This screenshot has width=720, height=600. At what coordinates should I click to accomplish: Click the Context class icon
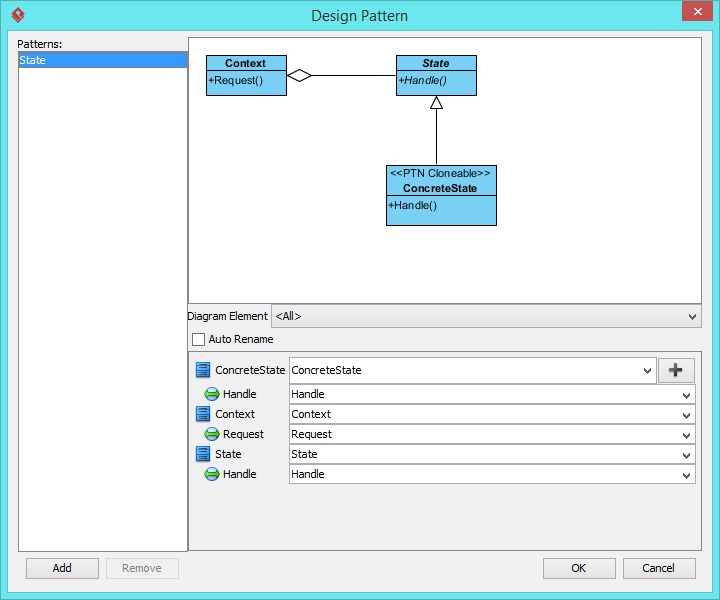pyautogui.click(x=202, y=414)
